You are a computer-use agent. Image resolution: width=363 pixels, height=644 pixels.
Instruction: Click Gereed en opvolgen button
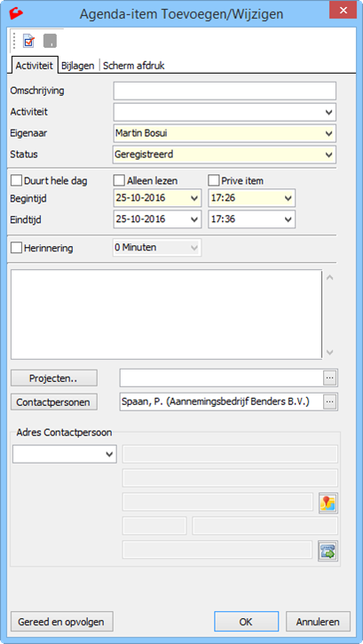tap(61, 622)
